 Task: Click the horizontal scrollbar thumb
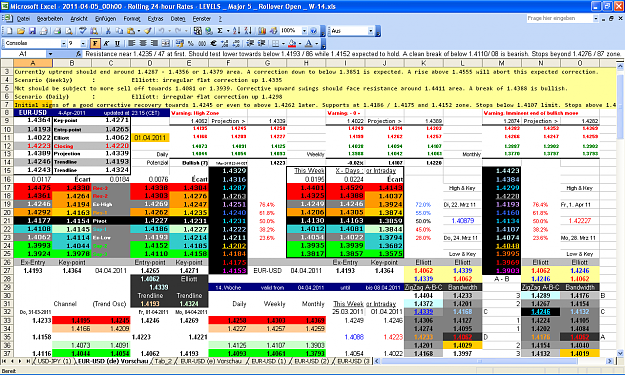point(480,361)
